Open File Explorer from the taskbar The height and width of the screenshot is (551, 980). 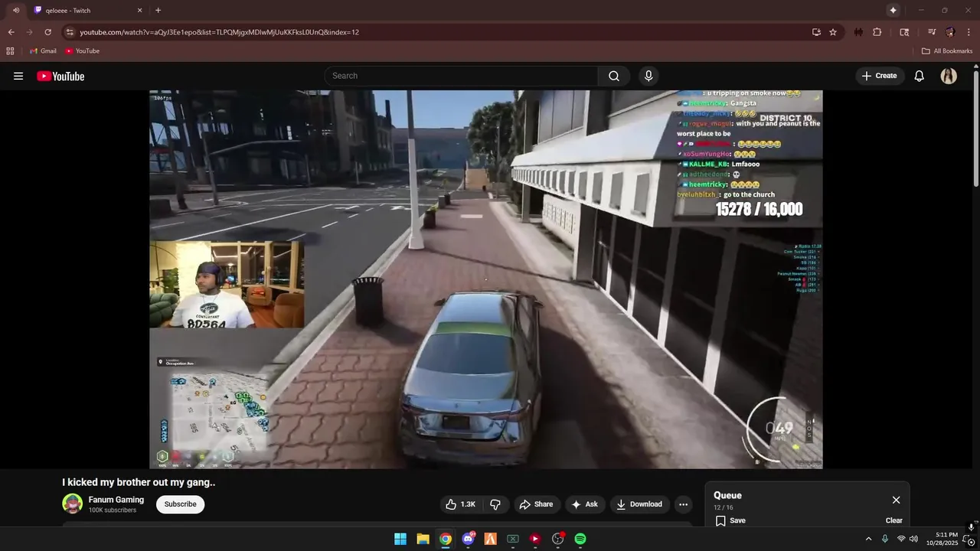point(423,539)
